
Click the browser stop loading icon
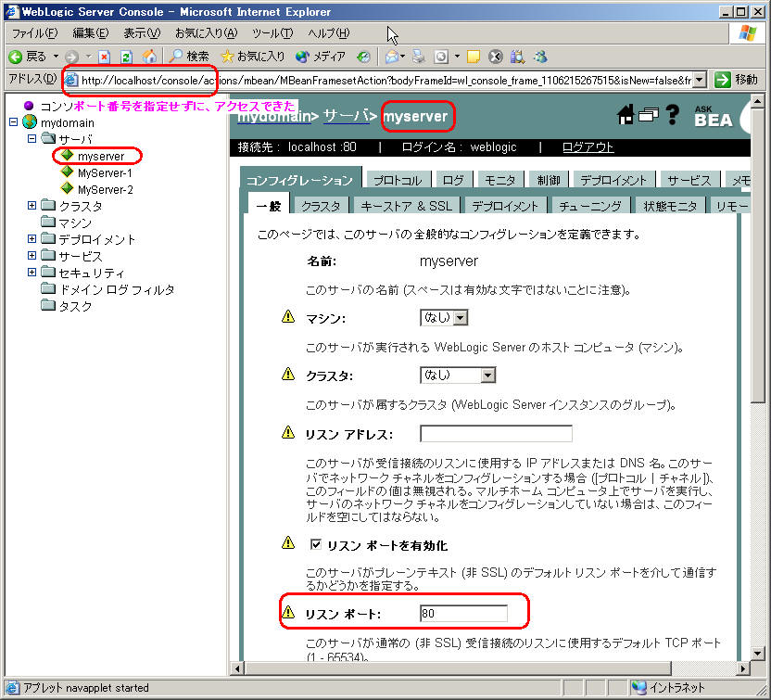point(104,57)
